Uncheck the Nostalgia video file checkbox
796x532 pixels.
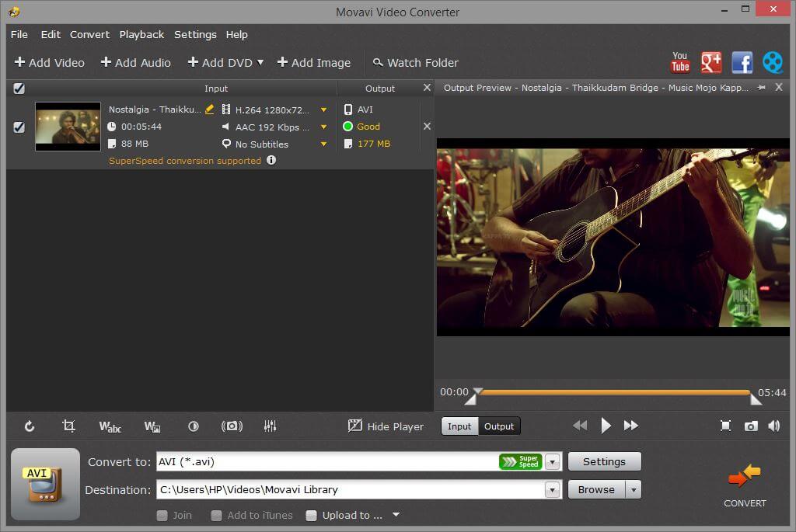point(19,127)
